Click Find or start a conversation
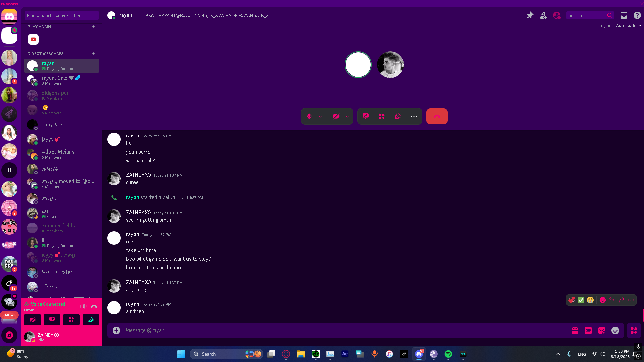This screenshot has width=644, height=362. pos(61,15)
